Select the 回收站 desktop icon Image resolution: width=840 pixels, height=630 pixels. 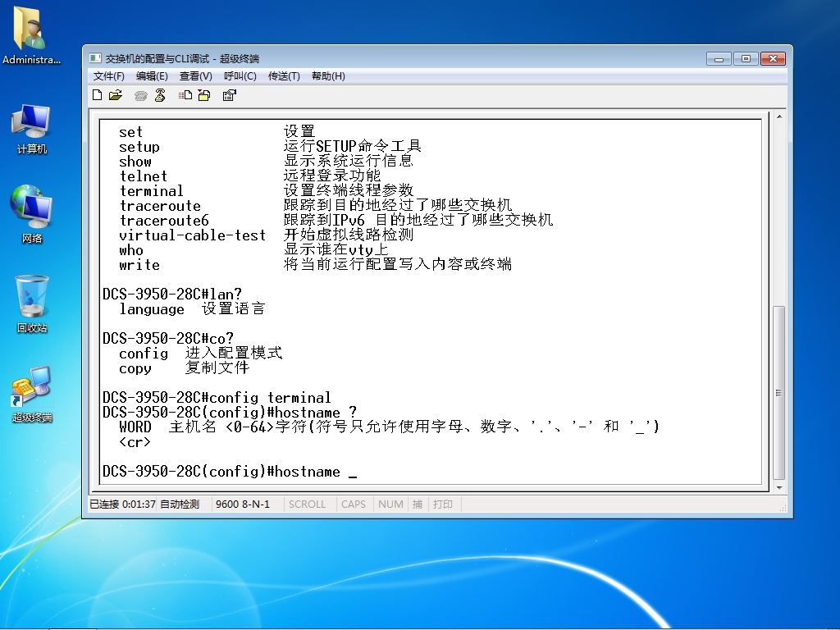32,304
